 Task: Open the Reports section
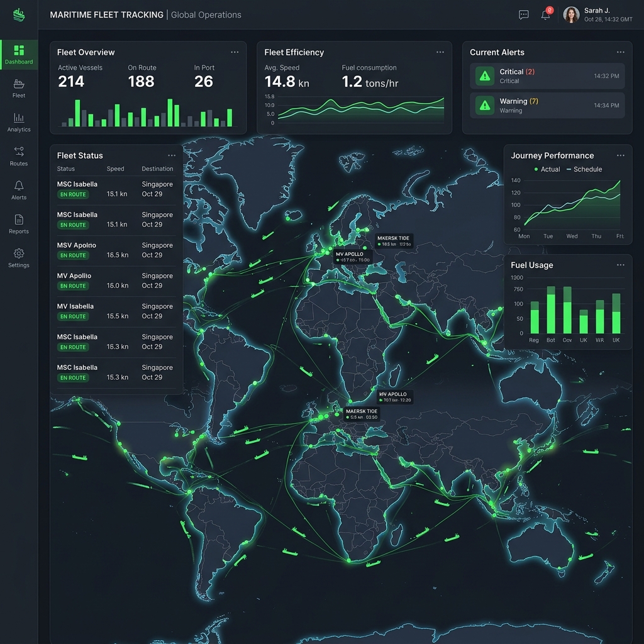click(18, 225)
